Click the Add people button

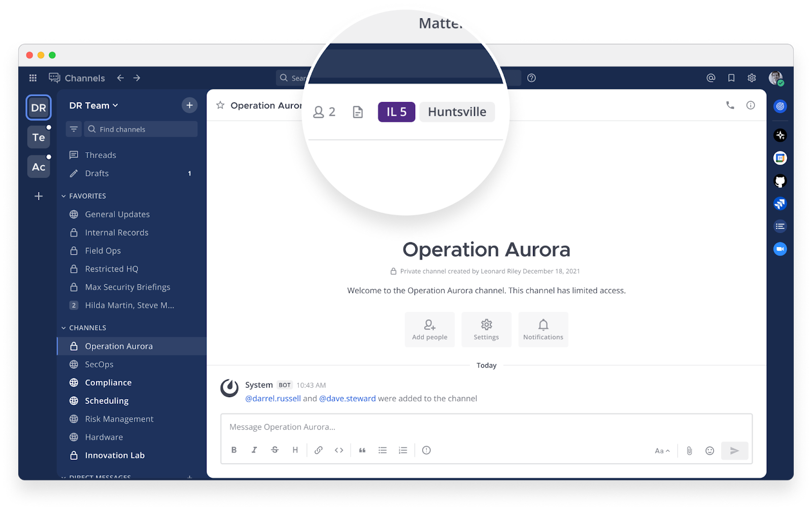[x=430, y=330]
